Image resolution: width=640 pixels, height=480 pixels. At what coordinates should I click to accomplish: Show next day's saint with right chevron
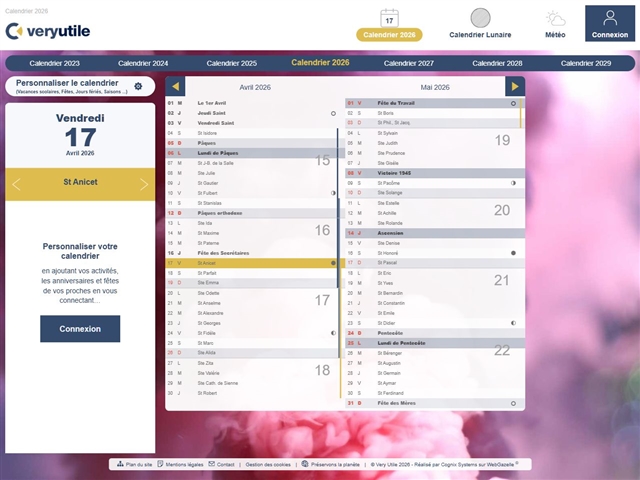point(144,184)
